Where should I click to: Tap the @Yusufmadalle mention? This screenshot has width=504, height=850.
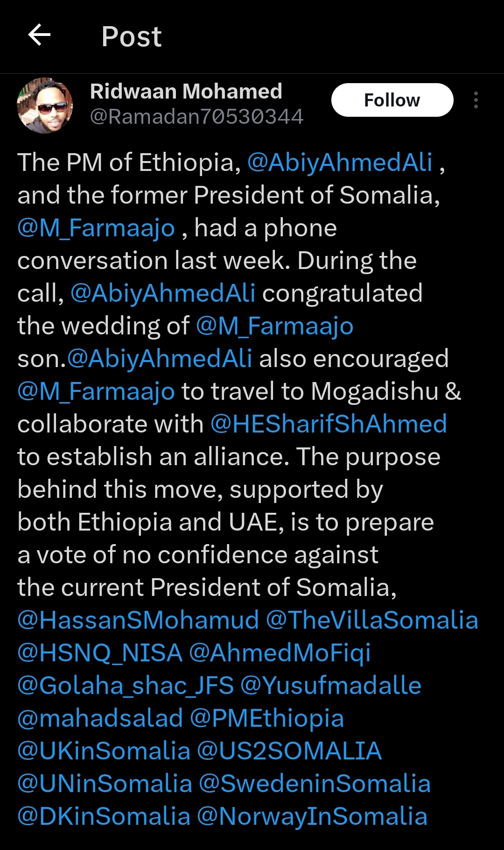pos(331,686)
